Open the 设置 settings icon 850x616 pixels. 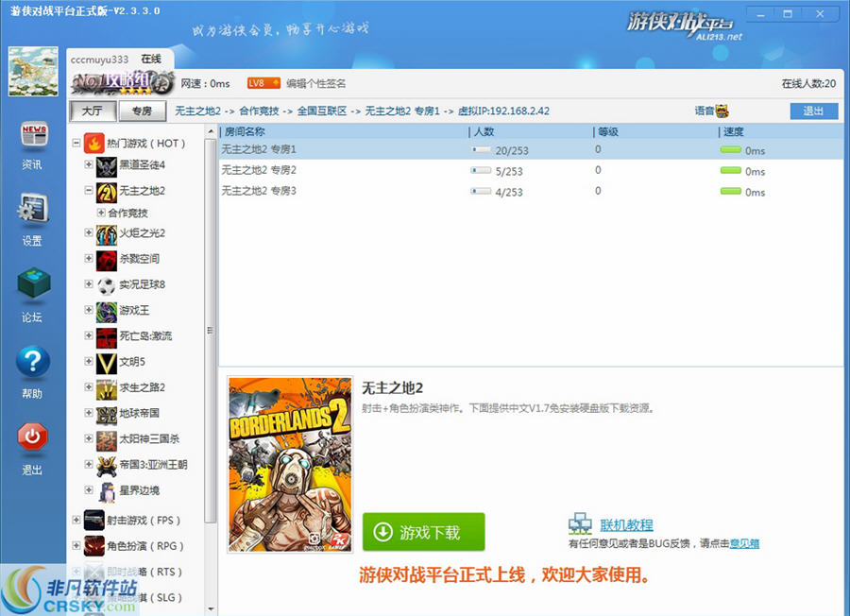33,210
